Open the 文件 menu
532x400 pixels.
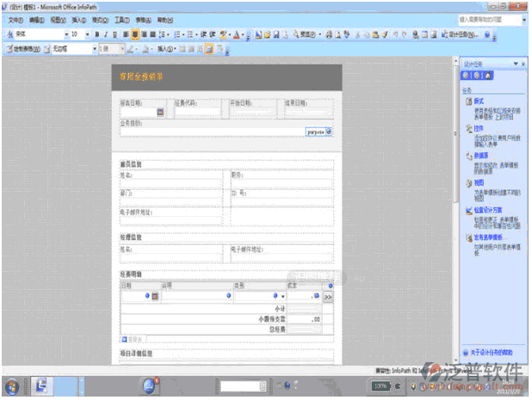click(x=15, y=19)
